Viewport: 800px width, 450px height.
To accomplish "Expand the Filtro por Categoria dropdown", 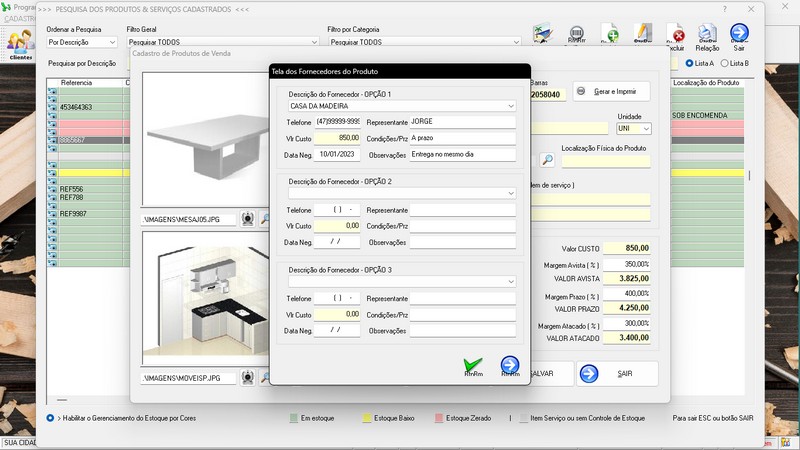I will [x=516, y=43].
